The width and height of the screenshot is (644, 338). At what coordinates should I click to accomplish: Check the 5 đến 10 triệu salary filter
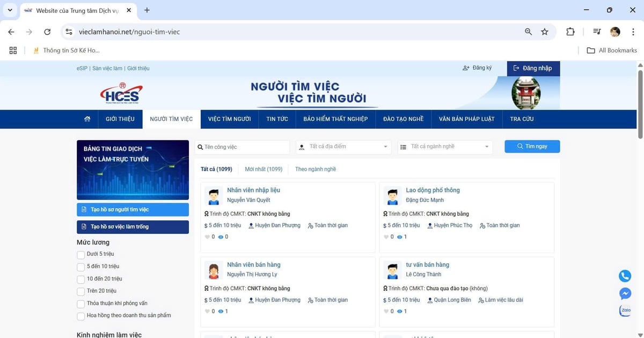point(81,267)
